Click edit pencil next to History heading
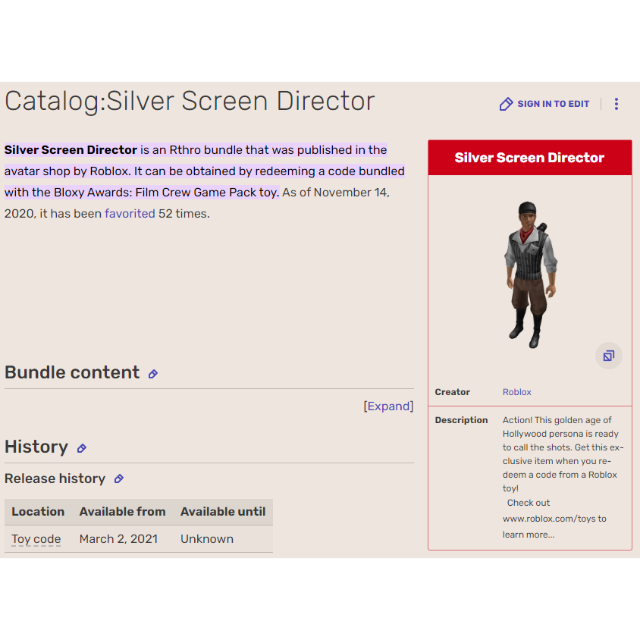 pyautogui.click(x=82, y=449)
